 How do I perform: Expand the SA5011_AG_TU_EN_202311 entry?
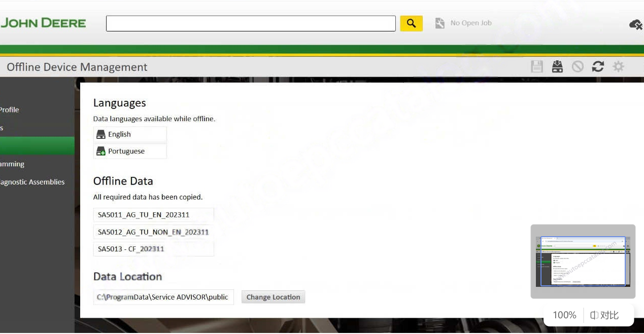[x=153, y=214]
